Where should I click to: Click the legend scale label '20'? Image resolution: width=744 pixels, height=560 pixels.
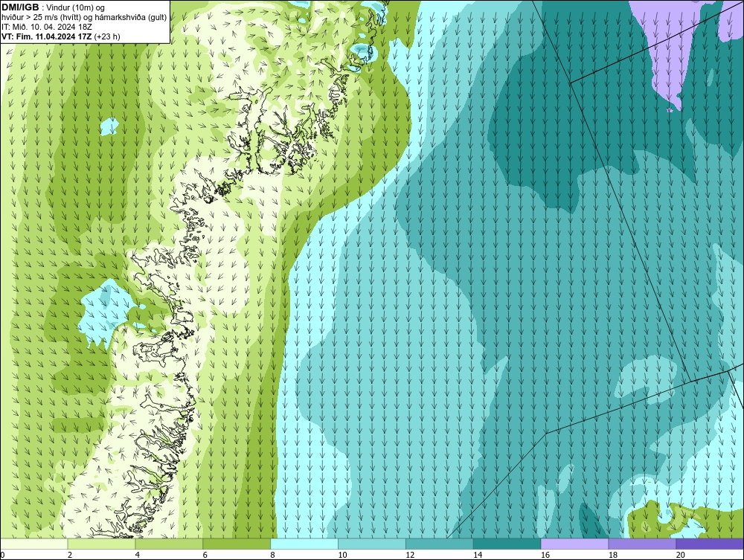click(681, 555)
